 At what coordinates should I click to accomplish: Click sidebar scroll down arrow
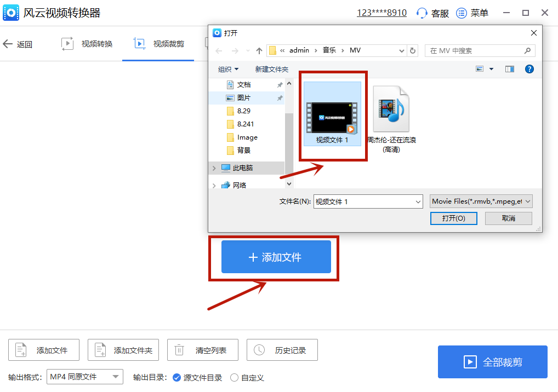tap(289, 184)
